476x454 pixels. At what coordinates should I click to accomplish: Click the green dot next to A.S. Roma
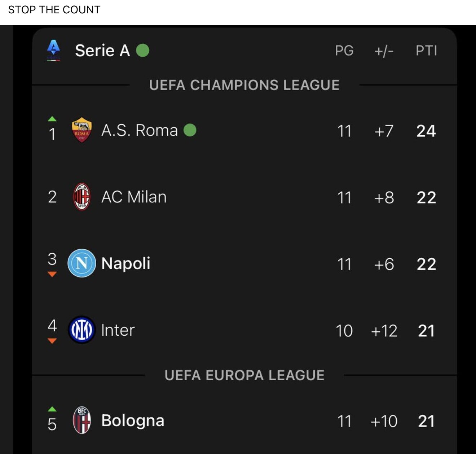[190, 130]
